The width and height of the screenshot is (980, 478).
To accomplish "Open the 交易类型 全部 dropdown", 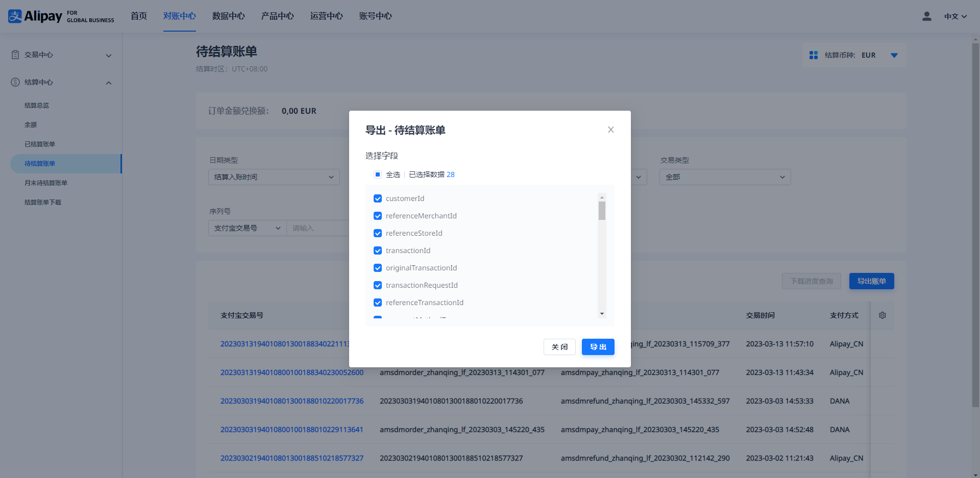I will point(725,177).
